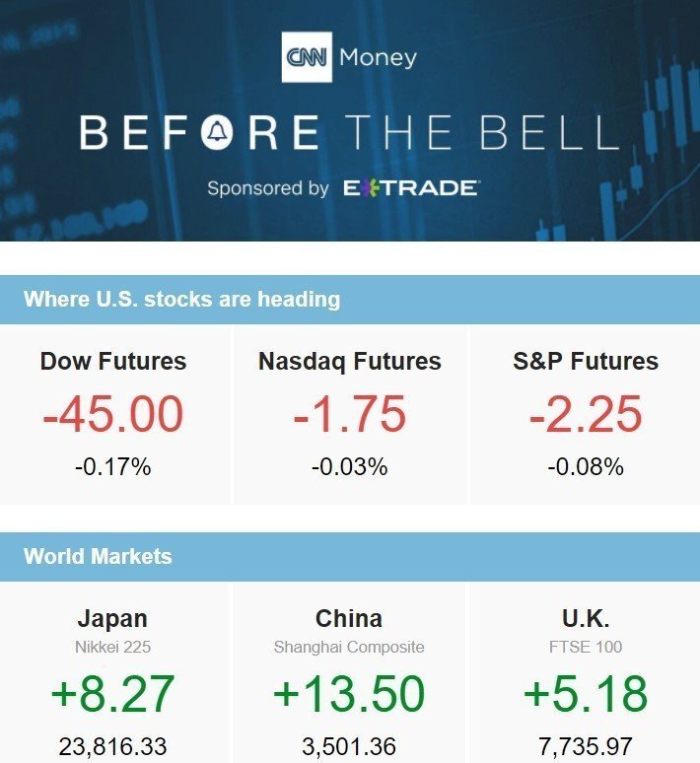
Task: Click the -0.17% Dow percentage change
Action: (113, 467)
